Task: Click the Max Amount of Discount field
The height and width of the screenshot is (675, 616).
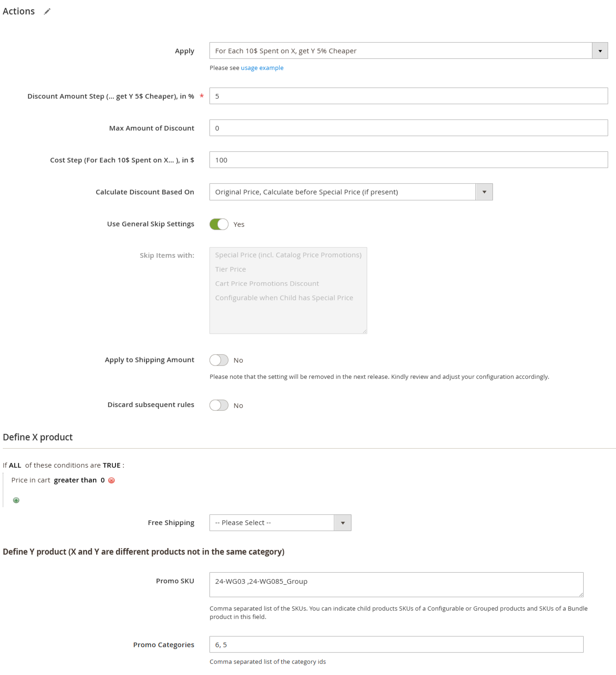Action: (x=408, y=128)
